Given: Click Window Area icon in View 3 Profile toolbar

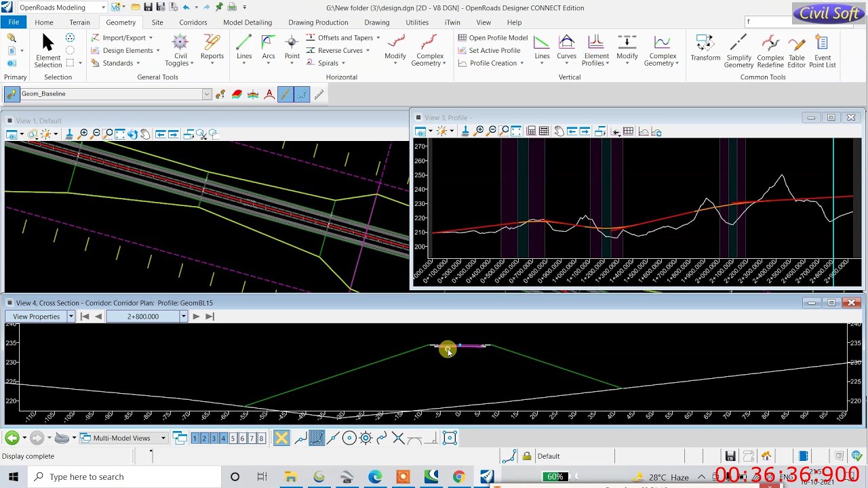Looking at the screenshot, I should pos(504,131).
